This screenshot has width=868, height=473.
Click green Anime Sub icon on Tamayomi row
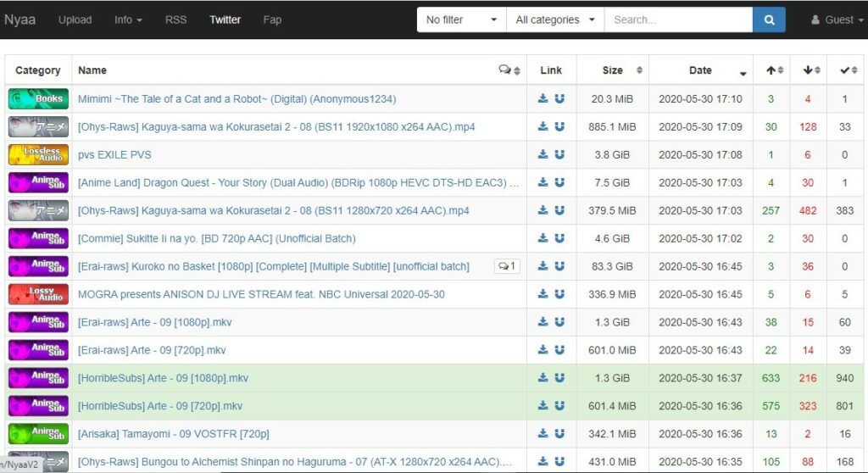(x=38, y=434)
